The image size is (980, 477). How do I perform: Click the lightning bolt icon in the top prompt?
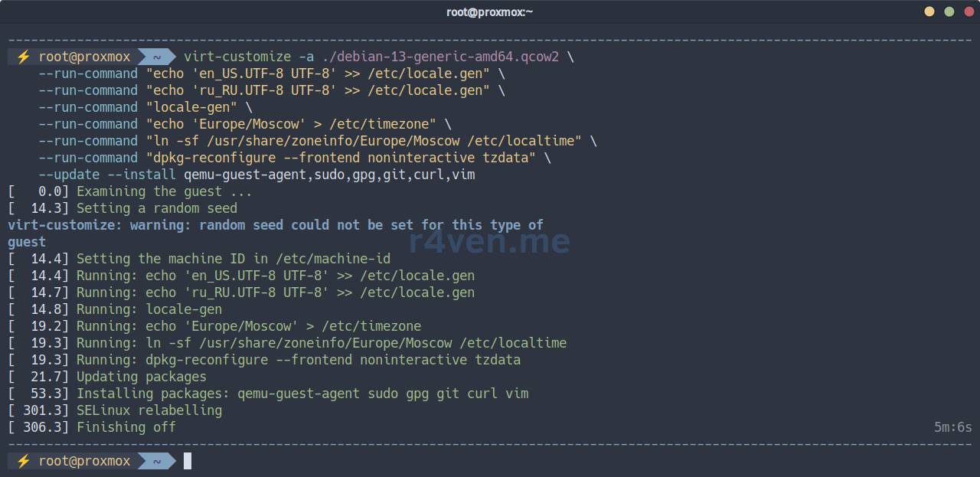pyautogui.click(x=23, y=57)
